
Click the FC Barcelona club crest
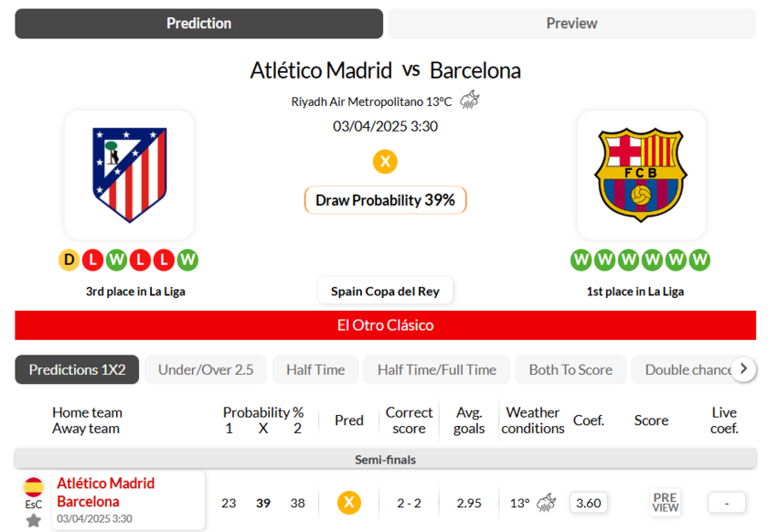(641, 175)
